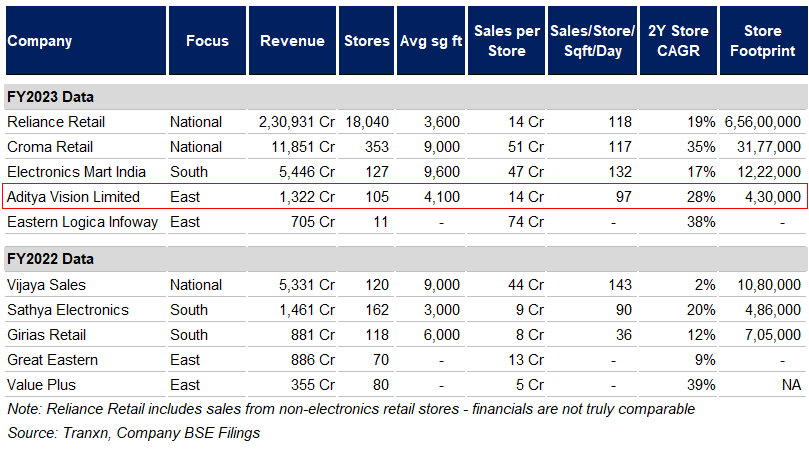
Task: Select the FY2023 Data section label
Action: [x=51, y=97]
